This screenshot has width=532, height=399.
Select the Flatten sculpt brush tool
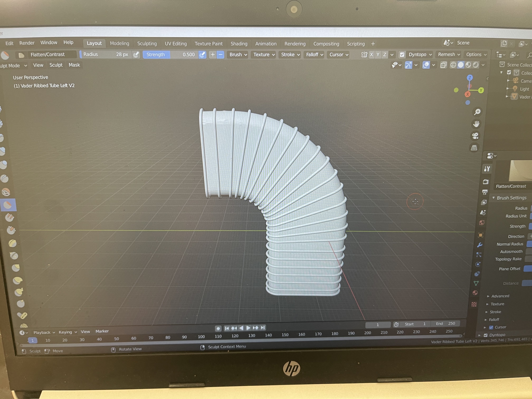[x=8, y=205]
